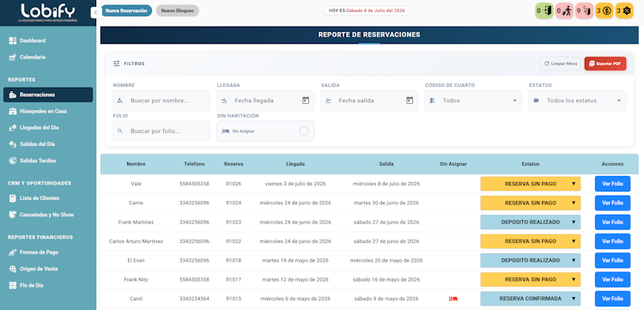Click the Fecha salida date field
Screen dimensions: 644x310
tap(369, 100)
